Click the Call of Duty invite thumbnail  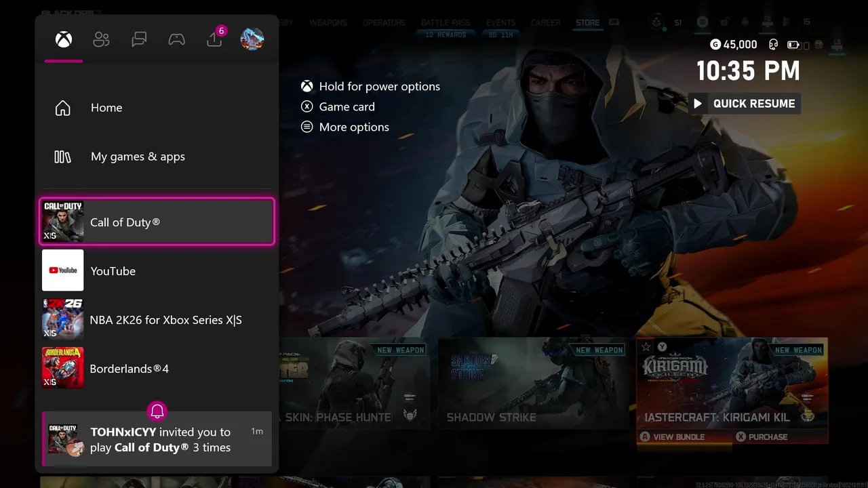click(66, 439)
